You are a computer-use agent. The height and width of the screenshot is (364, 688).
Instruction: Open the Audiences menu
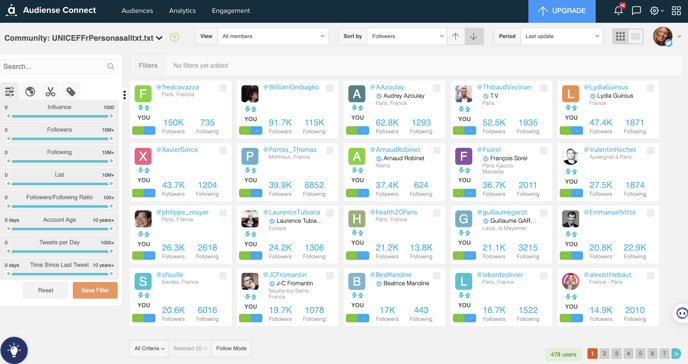137,11
